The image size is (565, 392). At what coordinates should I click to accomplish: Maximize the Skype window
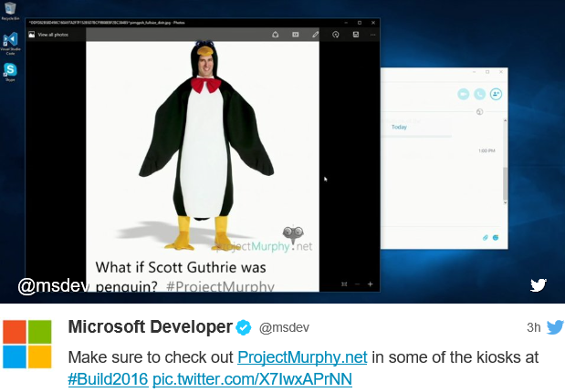coord(487,72)
